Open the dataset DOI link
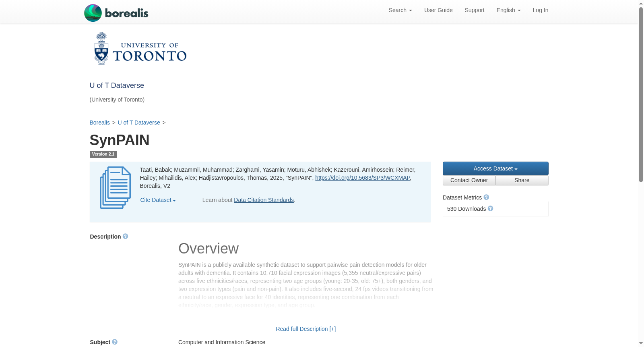This screenshot has width=644, height=347. [x=362, y=178]
